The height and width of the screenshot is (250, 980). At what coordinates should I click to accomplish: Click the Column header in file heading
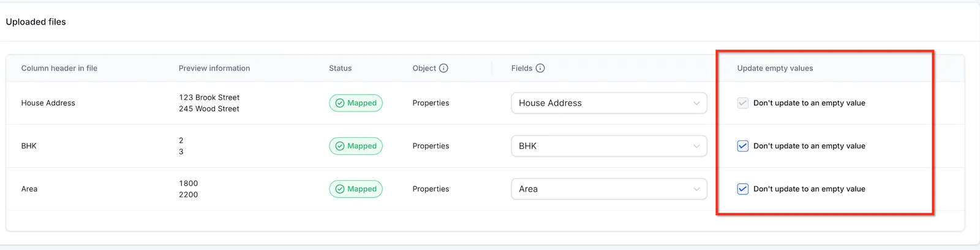tap(59, 68)
